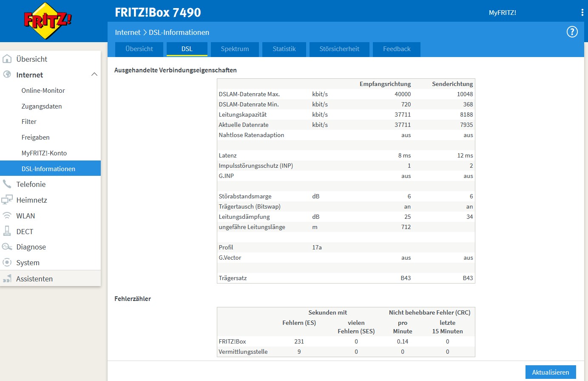Click the CRC per minute value 0.14
Screen dimensions: 588x381
[403, 341]
